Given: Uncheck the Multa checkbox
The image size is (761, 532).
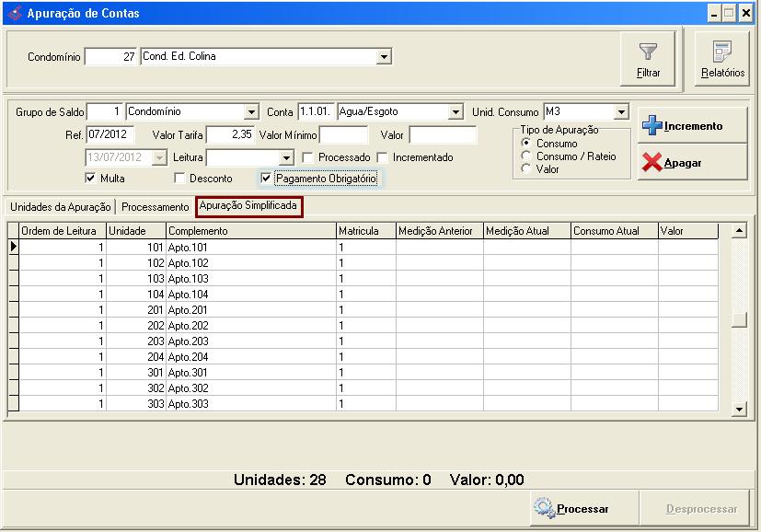Looking at the screenshot, I should pos(90,179).
